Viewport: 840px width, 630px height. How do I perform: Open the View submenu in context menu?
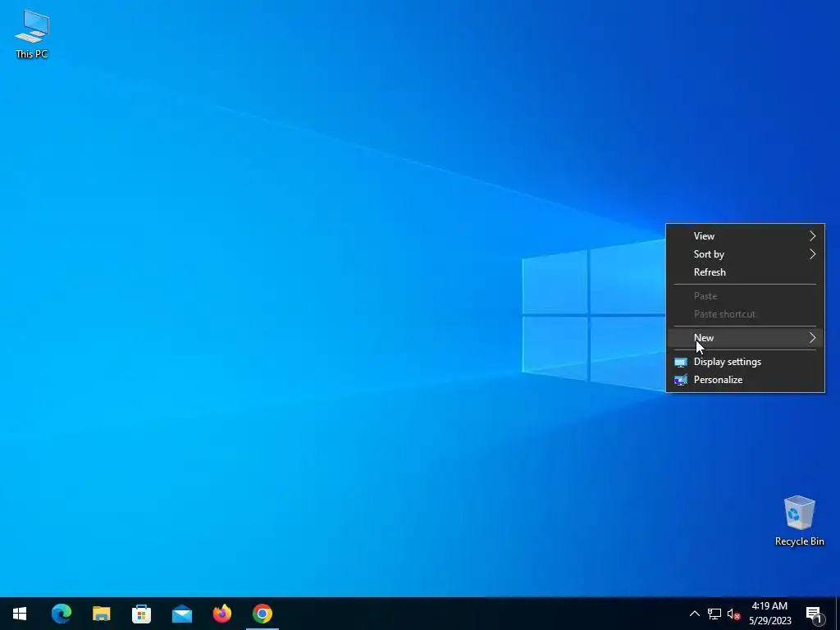click(745, 236)
